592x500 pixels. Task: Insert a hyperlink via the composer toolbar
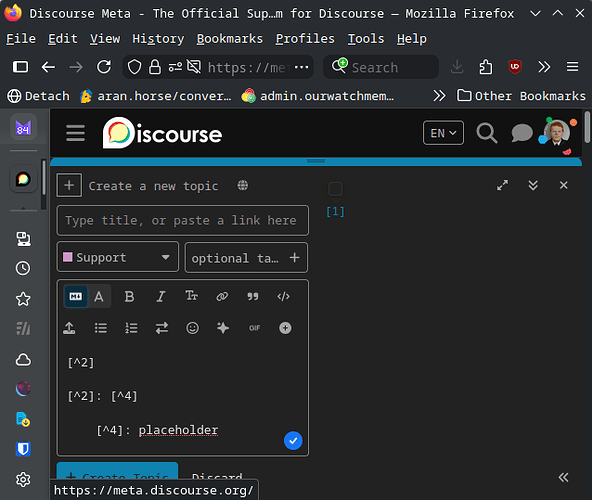tap(222, 296)
